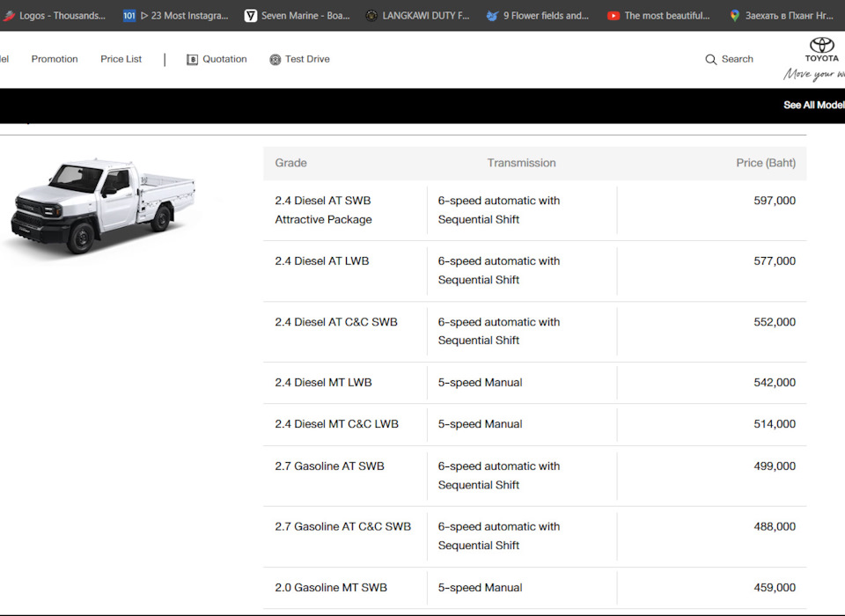Screen dimensions: 845x616
Task: Select the 2.4 Diesel AT LWB grade
Action: (x=322, y=260)
